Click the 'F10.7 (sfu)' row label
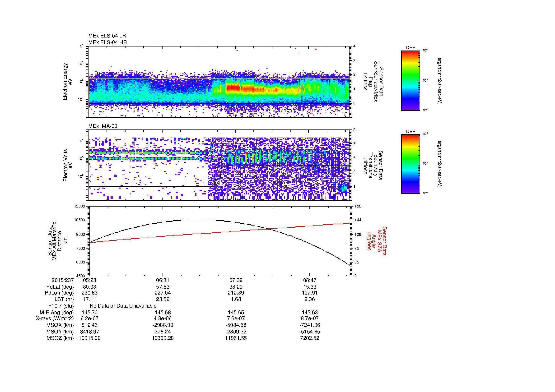 coord(61,306)
